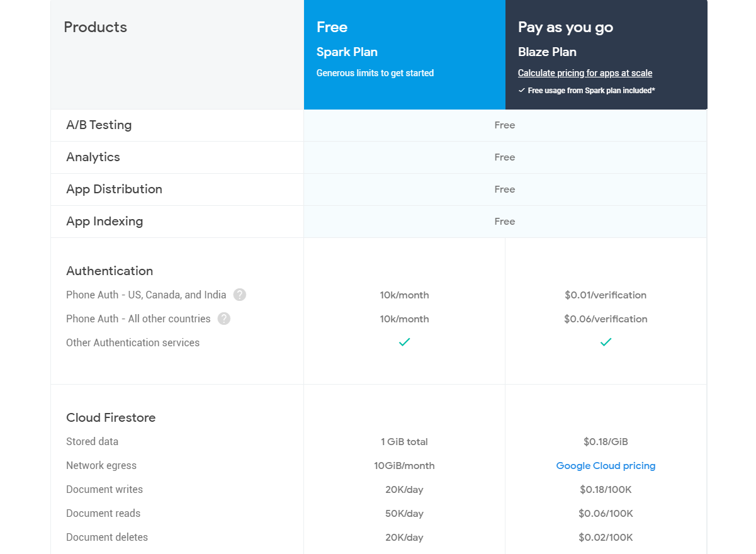Click help icon beside Phone Auth US, Canada, India
Image resolution: width=756 pixels, height=554 pixels.
coord(239,295)
